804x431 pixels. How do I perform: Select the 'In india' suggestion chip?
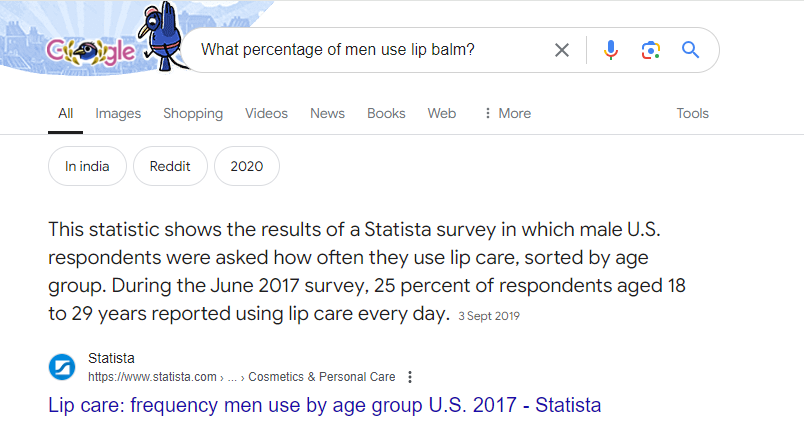click(x=87, y=166)
